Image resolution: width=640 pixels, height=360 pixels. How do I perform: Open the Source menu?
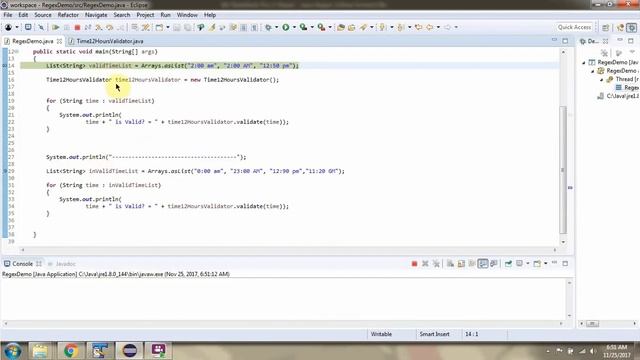tap(43, 15)
